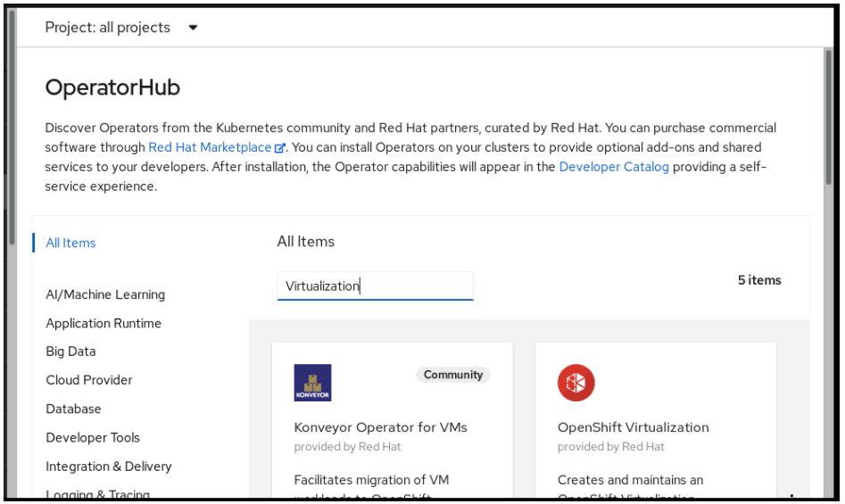This screenshot has width=845, height=504.
Task: Click the Facilitates migration of VM description
Action: pos(371,480)
